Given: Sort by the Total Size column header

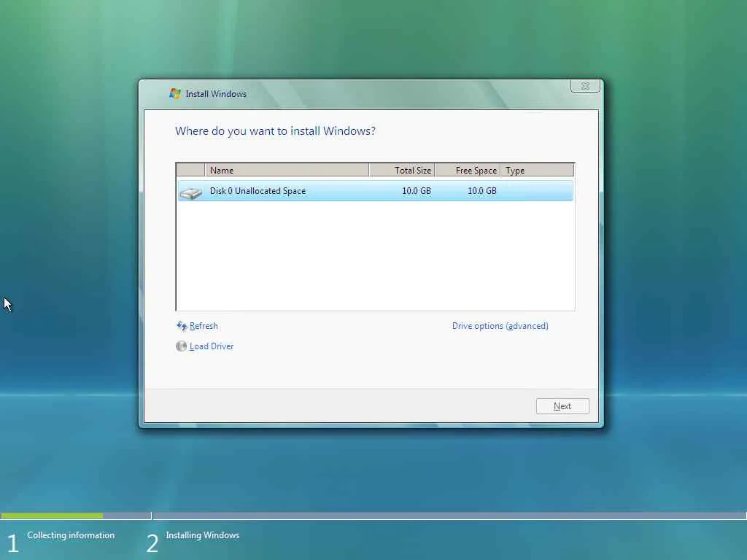Looking at the screenshot, I should pos(402,170).
